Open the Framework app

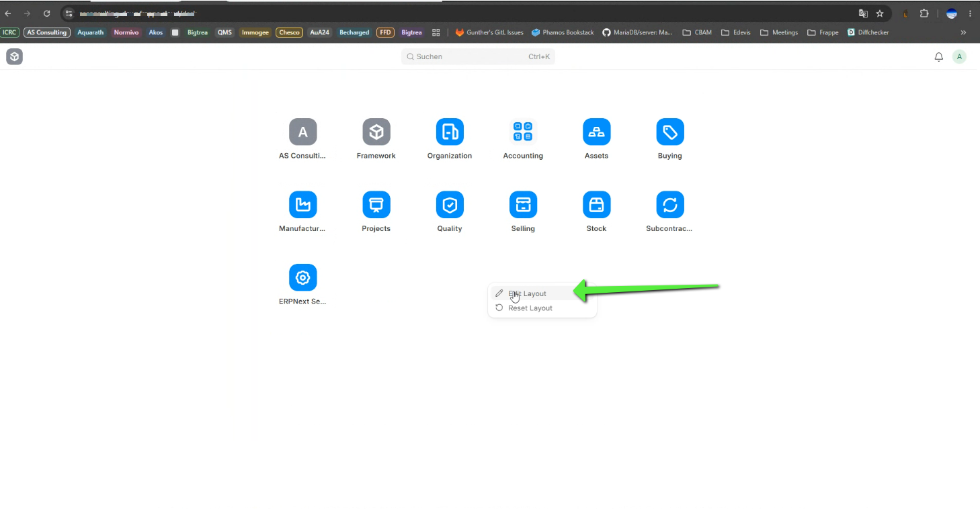click(x=376, y=132)
